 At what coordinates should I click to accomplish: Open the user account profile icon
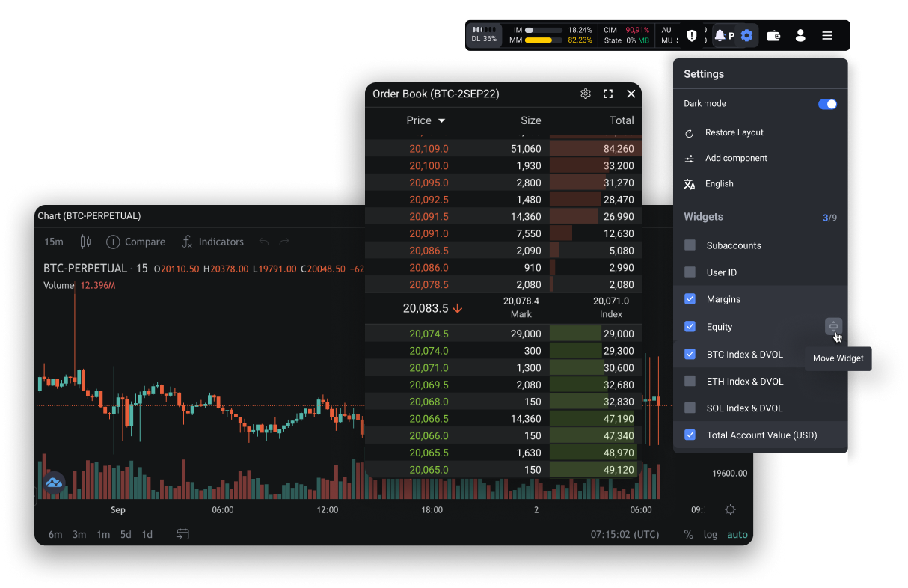800,35
